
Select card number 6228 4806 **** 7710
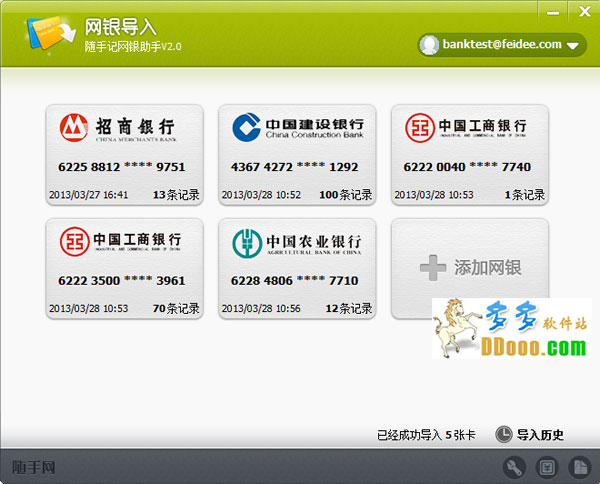294,280
